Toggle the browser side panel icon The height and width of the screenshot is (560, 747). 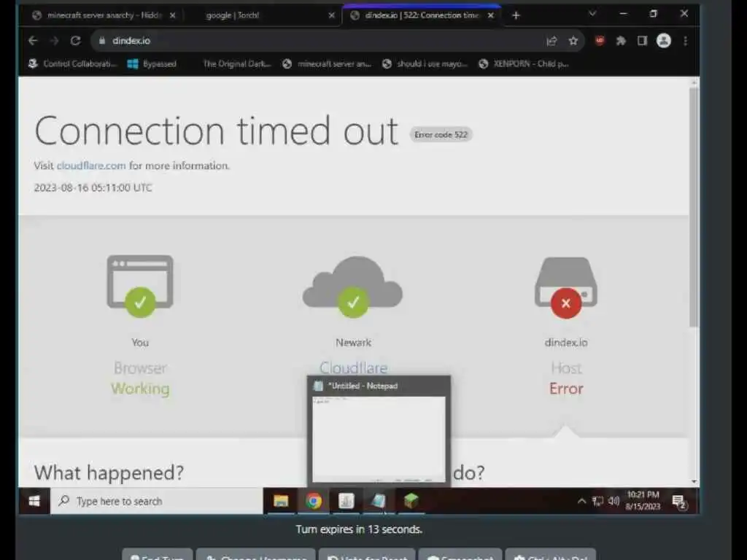pos(642,41)
